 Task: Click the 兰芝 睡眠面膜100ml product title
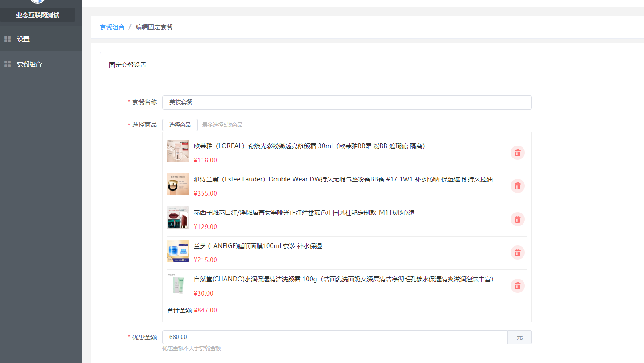point(258,246)
